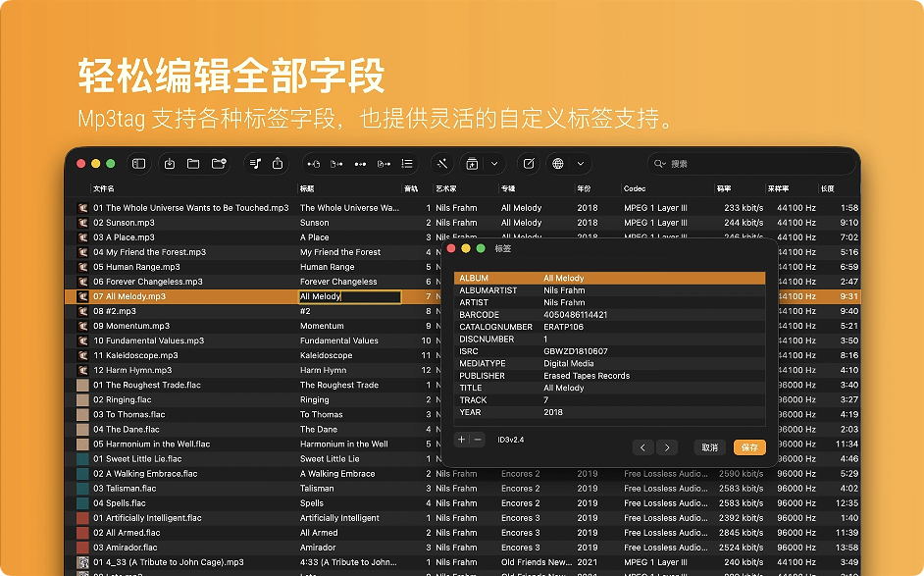Open folder using the folder toolbar icon
This screenshot has width=924, height=576.
click(x=193, y=164)
